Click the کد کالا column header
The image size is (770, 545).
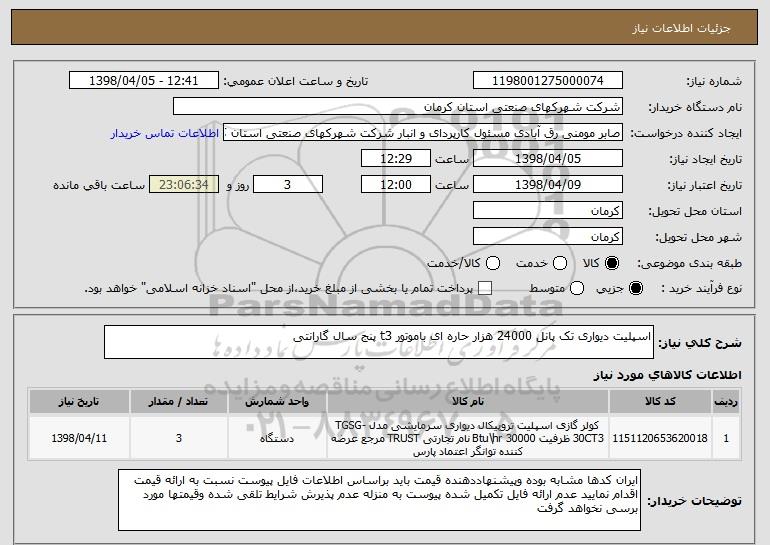coord(660,402)
